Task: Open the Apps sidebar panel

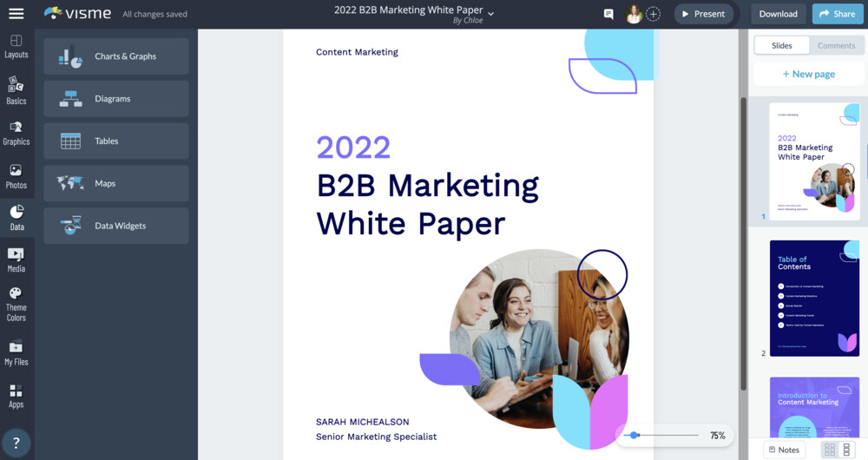Action: coord(16,395)
